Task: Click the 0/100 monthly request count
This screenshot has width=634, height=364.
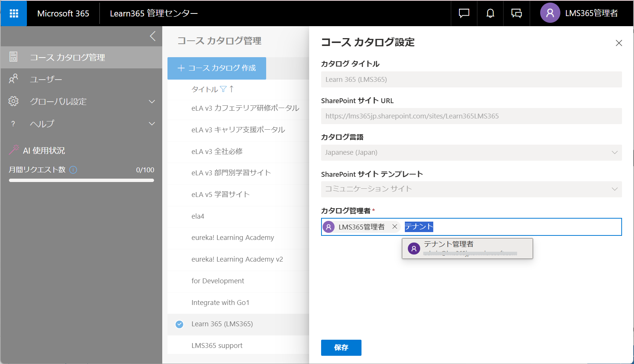Action: [145, 170]
